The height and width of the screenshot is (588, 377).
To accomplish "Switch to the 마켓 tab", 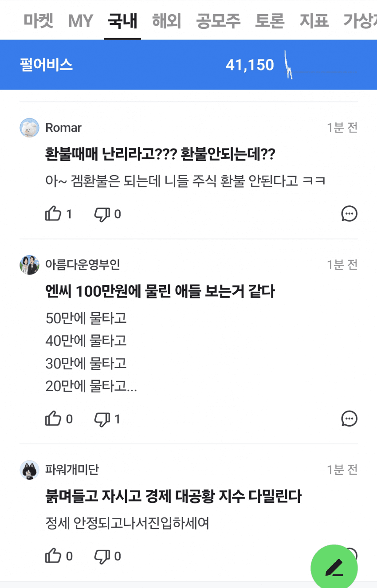I will click(39, 21).
